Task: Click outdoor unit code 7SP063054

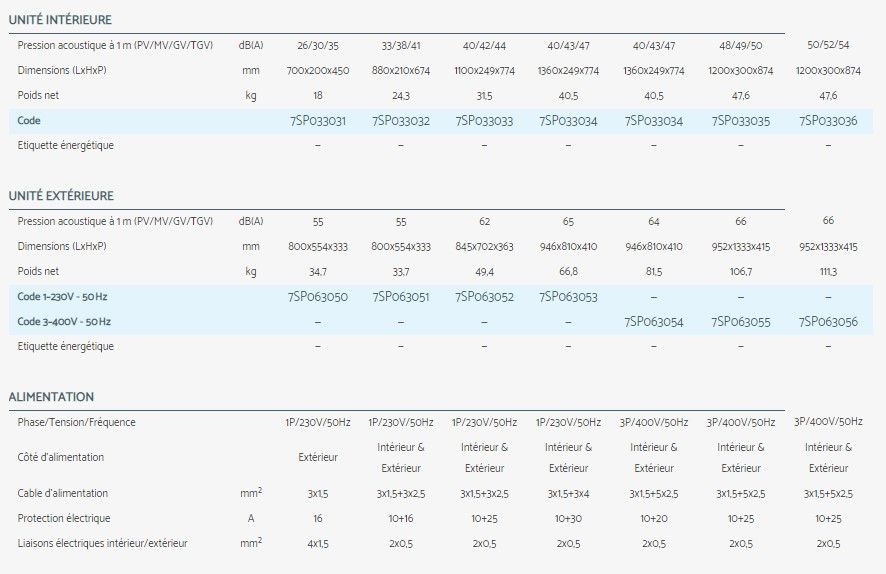Action: point(654,322)
